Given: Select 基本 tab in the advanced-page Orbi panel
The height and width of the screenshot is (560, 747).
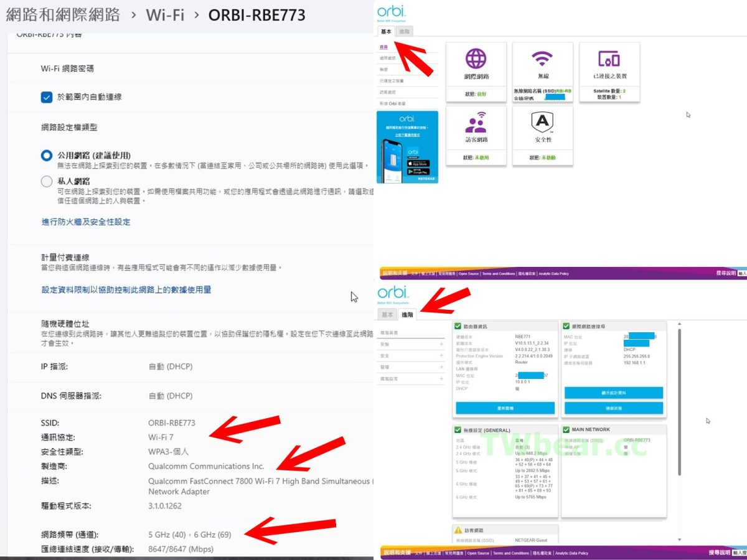Looking at the screenshot, I should point(388,315).
